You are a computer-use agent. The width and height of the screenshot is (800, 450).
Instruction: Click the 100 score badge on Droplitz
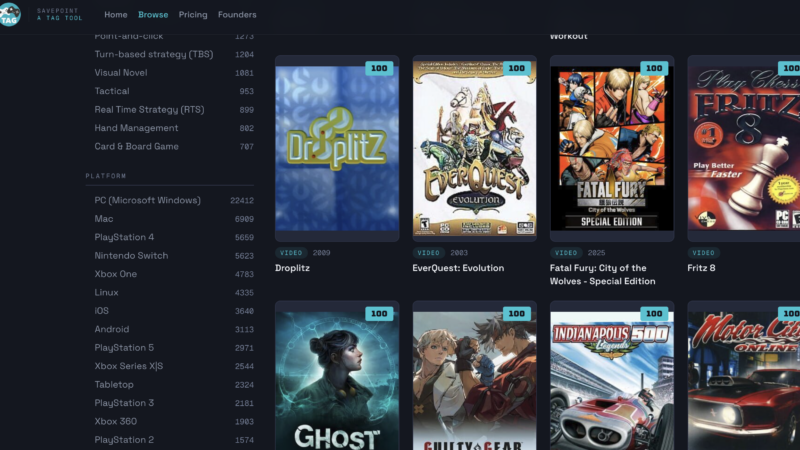click(379, 68)
